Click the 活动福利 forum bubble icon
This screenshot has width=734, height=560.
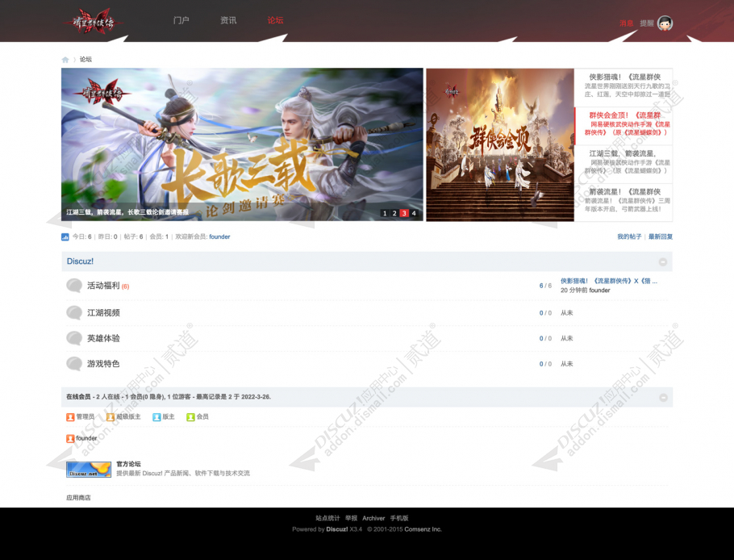(74, 286)
